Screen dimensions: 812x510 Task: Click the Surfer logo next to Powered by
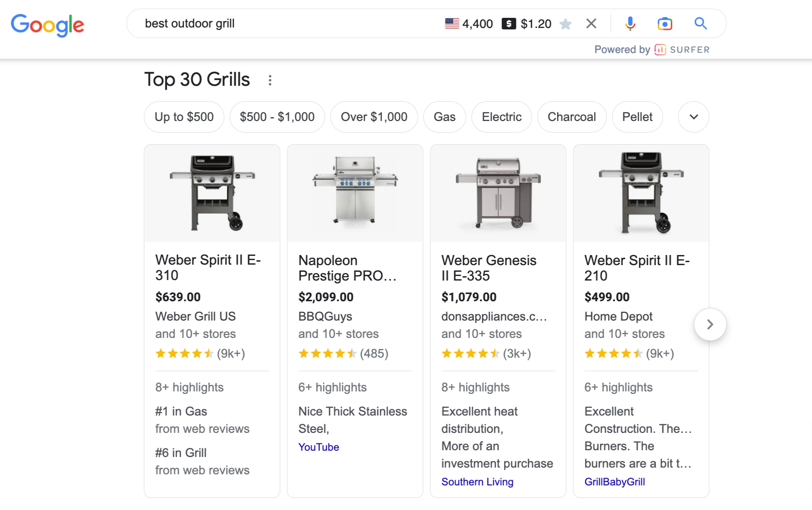pyautogui.click(x=660, y=50)
